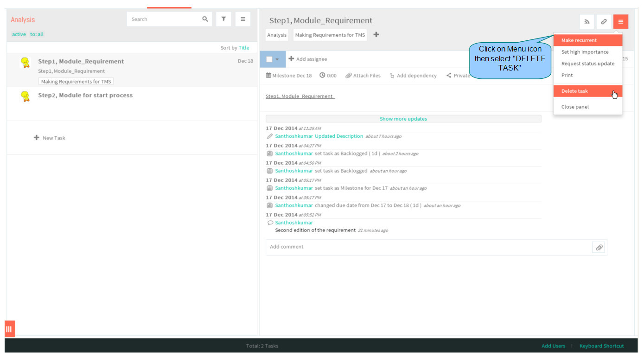The width and height of the screenshot is (644, 359).
Task: Choose Close panel from the menu
Action: pyautogui.click(x=587, y=107)
